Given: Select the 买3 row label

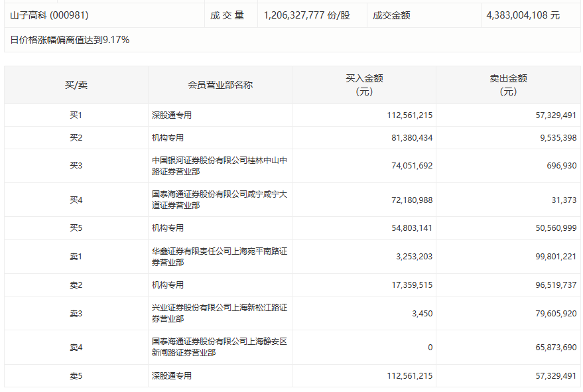Looking at the screenshot, I should pyautogui.click(x=76, y=166).
